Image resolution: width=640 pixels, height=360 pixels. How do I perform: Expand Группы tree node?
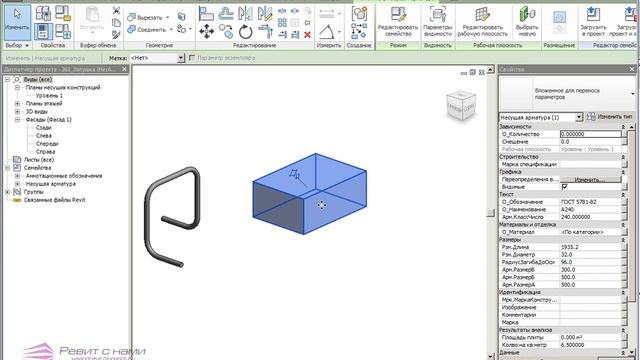click(x=8, y=192)
